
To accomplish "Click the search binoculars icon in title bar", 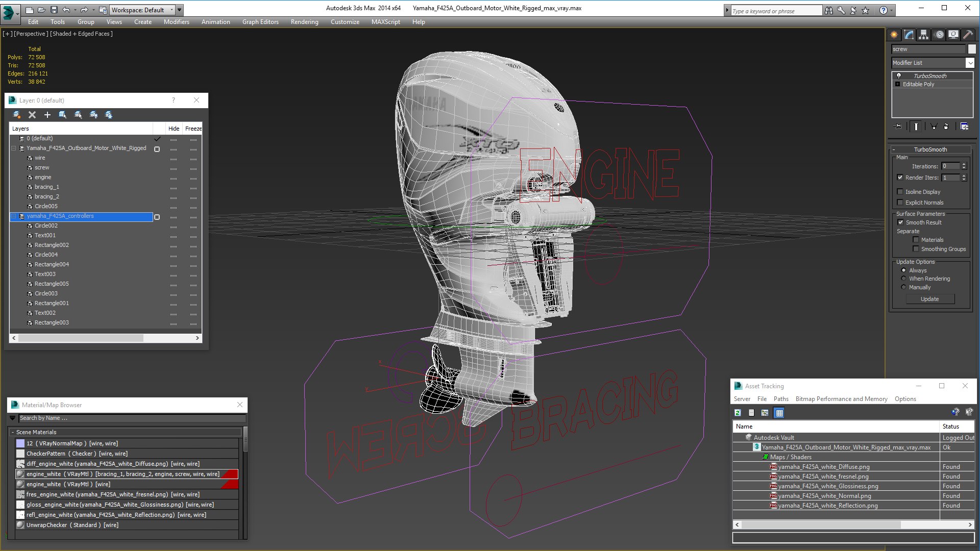I will (x=828, y=10).
